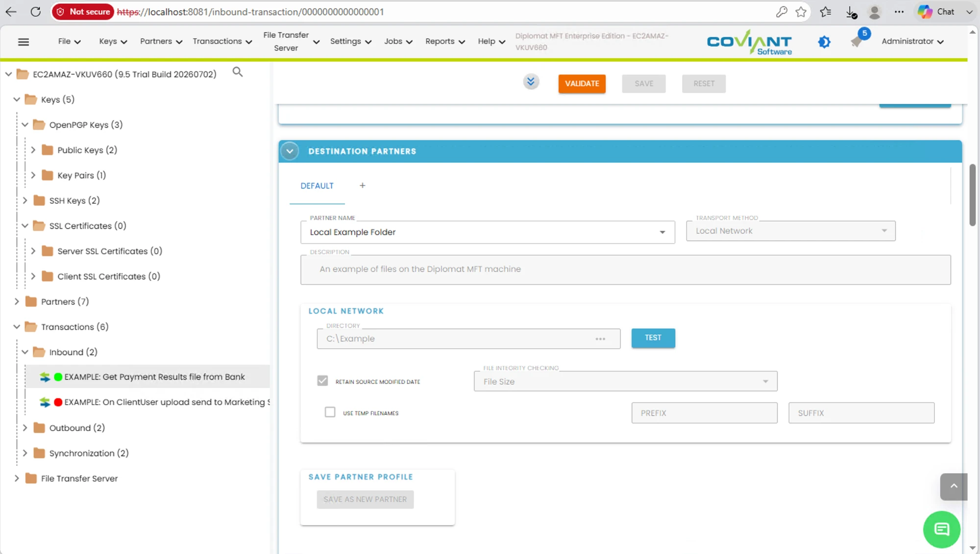Click the page vertical scrollbar thumb

coord(972,195)
